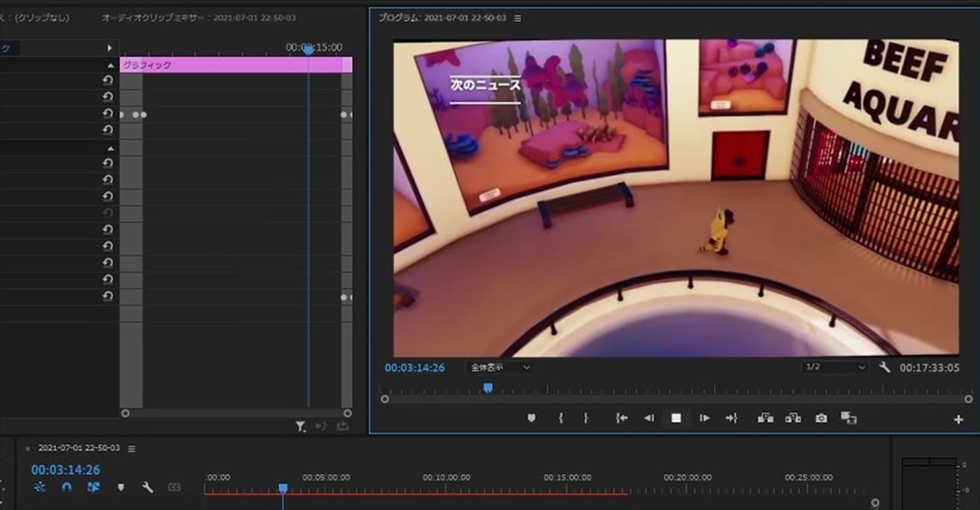
Task: Select the (クリップなし) source tab
Action: pos(37,18)
